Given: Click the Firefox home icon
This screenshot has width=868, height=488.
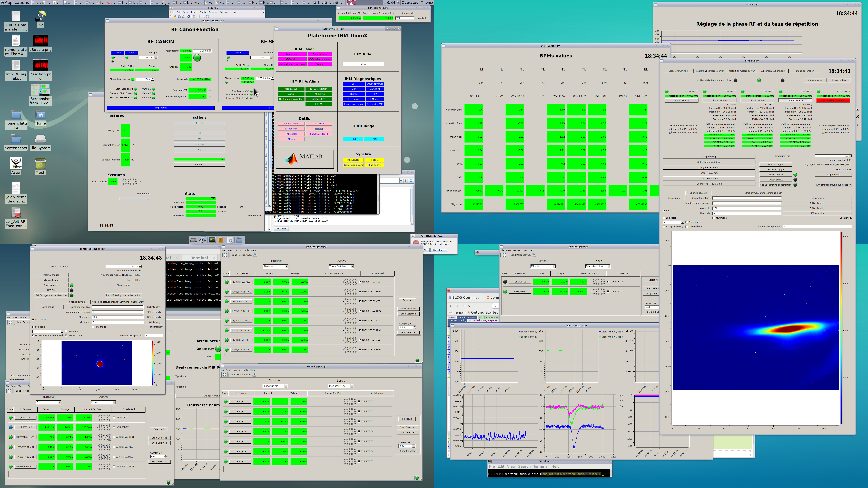Looking at the screenshot, I should coord(469,306).
